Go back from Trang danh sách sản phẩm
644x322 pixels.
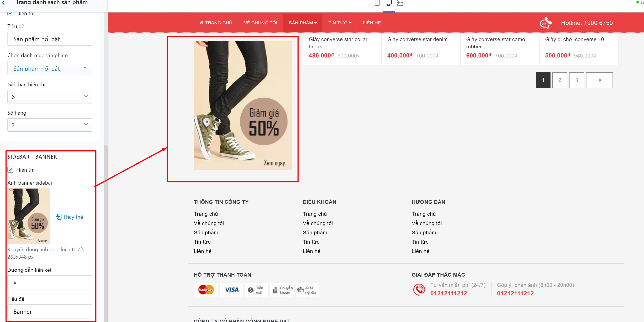click(4, 3)
